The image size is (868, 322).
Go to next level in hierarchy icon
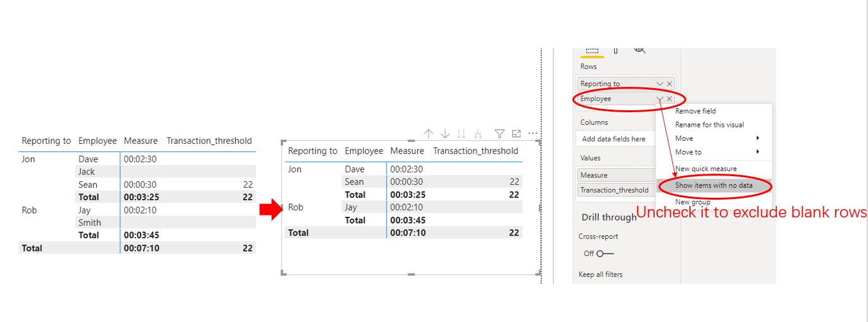(x=462, y=134)
